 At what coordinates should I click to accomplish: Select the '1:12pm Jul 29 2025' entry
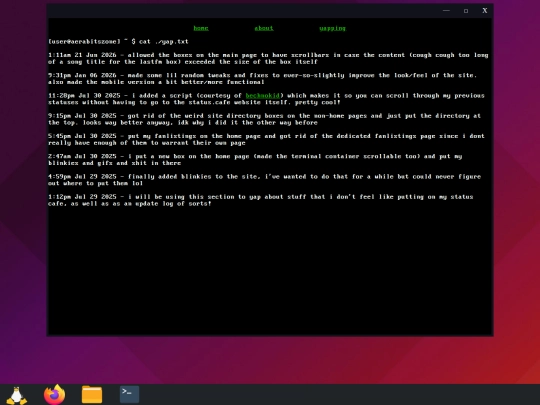coord(261,200)
